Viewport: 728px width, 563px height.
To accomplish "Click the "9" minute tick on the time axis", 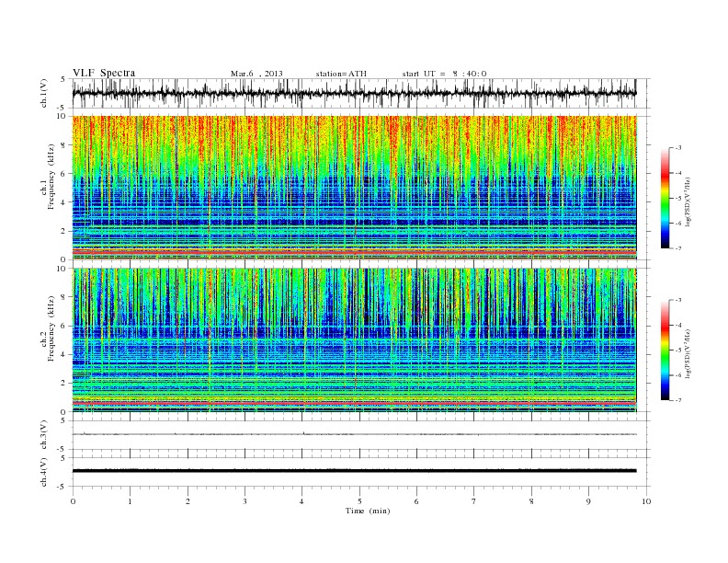I will (588, 501).
